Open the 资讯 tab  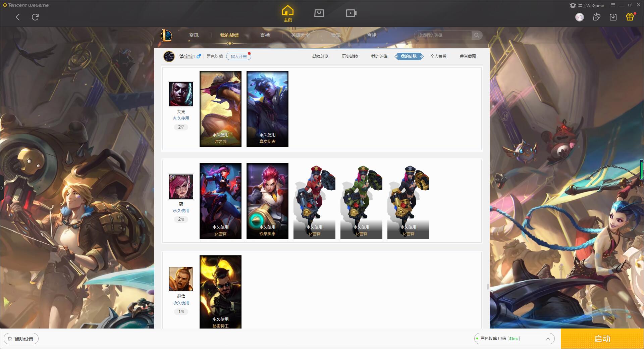194,35
